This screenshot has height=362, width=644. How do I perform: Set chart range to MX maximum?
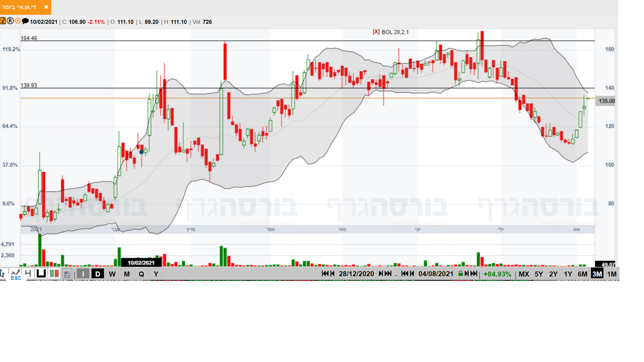(524, 274)
